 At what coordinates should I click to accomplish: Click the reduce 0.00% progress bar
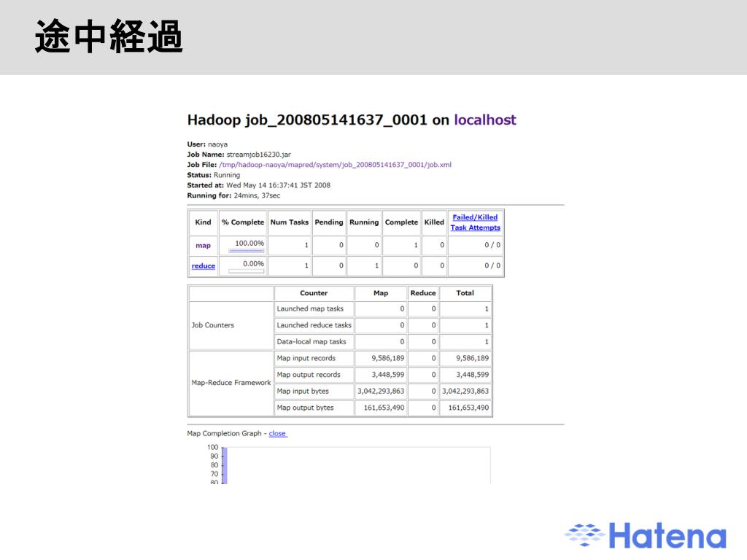click(x=246, y=271)
